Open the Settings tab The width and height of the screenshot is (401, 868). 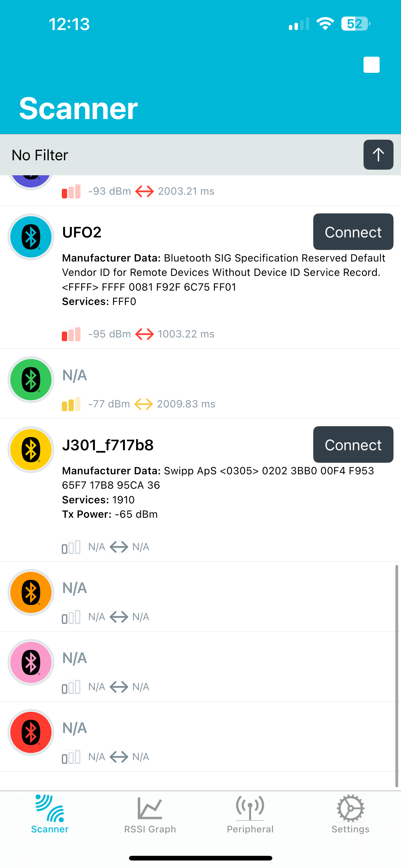(x=350, y=815)
